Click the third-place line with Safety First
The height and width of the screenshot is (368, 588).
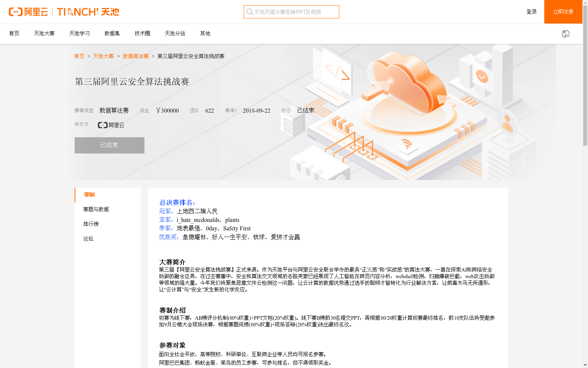(205, 229)
